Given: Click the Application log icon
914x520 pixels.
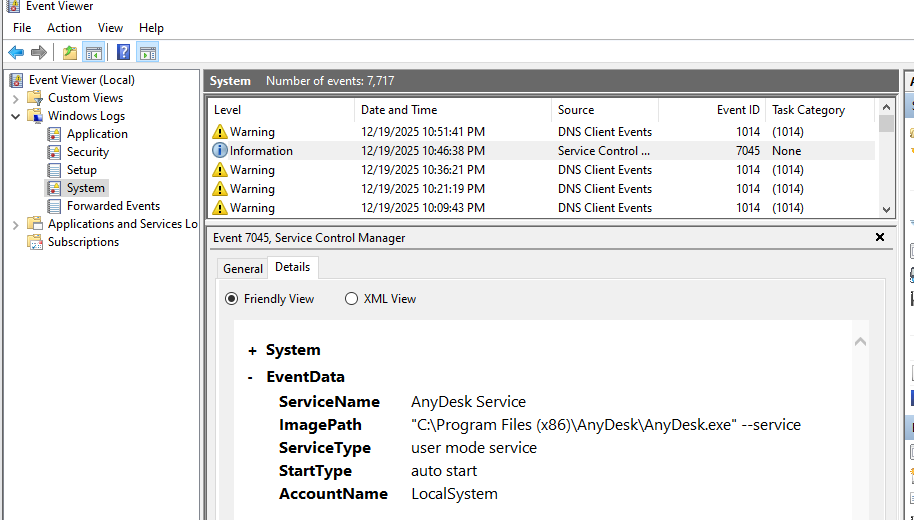Looking at the screenshot, I should point(54,134).
